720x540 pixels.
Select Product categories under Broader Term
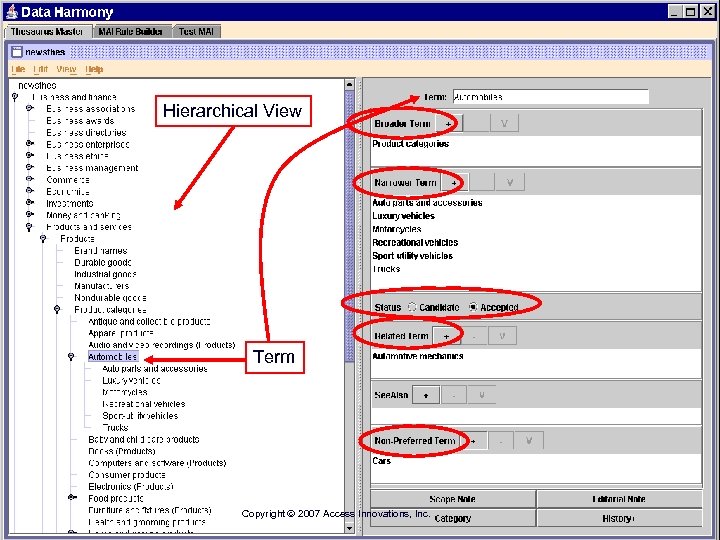pos(411,144)
